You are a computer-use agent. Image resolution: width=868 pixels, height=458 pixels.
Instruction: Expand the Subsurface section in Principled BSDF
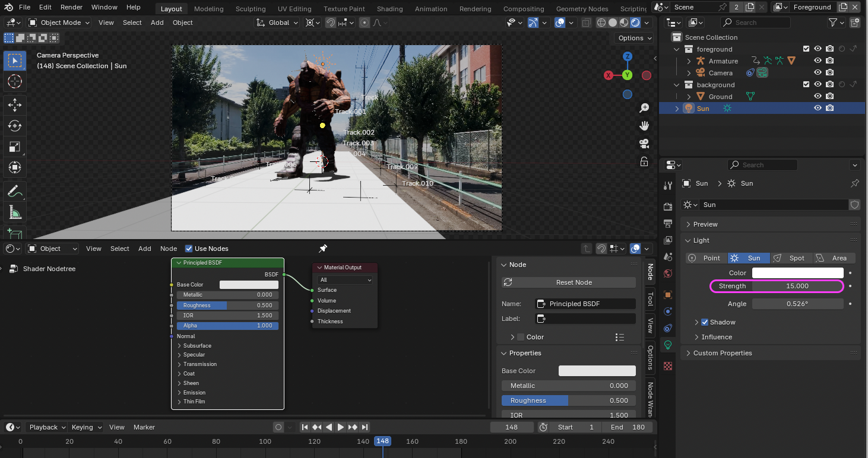(197, 345)
